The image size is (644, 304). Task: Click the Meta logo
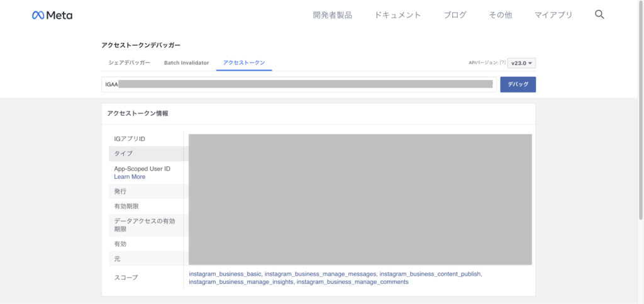click(x=52, y=15)
